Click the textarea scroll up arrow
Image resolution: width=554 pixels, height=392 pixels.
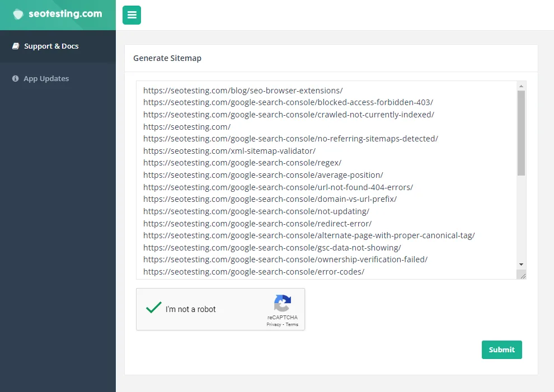click(521, 86)
